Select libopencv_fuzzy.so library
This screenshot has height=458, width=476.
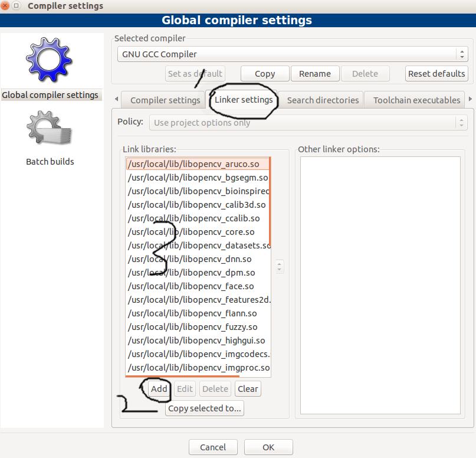198,327
